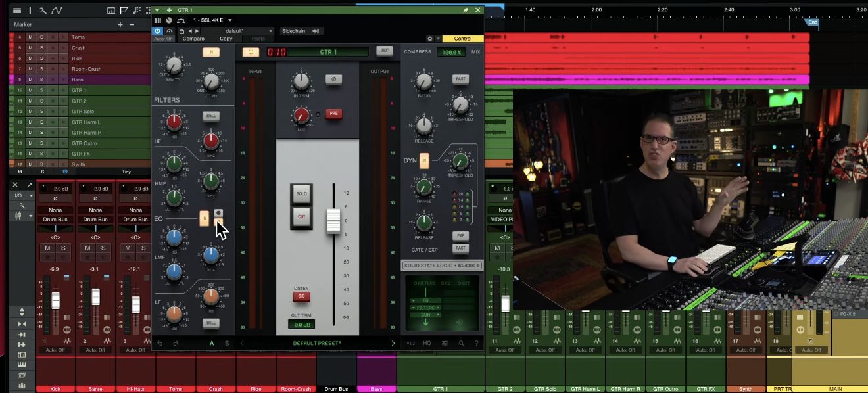Click the redo arrow in SSL plugin
This screenshot has width=868, height=393.
tap(176, 343)
